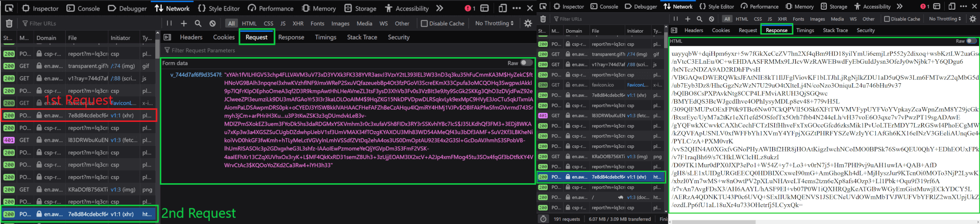Open No Throttling dropdown in right DevTools

[945, 19]
